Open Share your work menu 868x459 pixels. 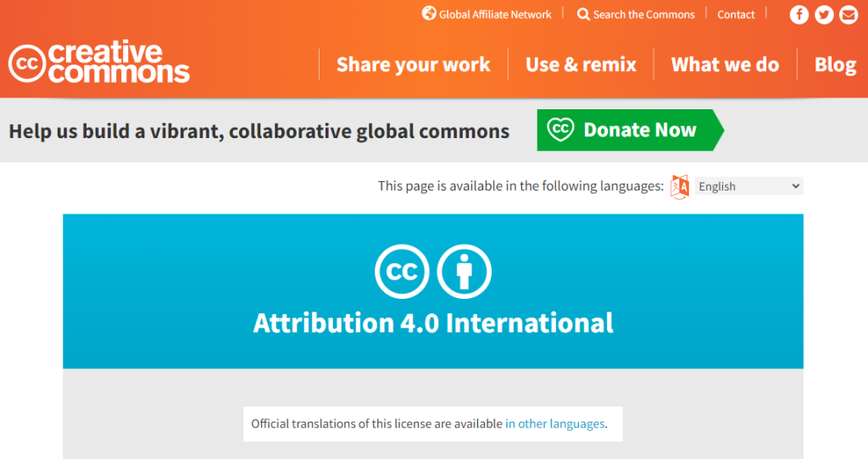coord(413,64)
